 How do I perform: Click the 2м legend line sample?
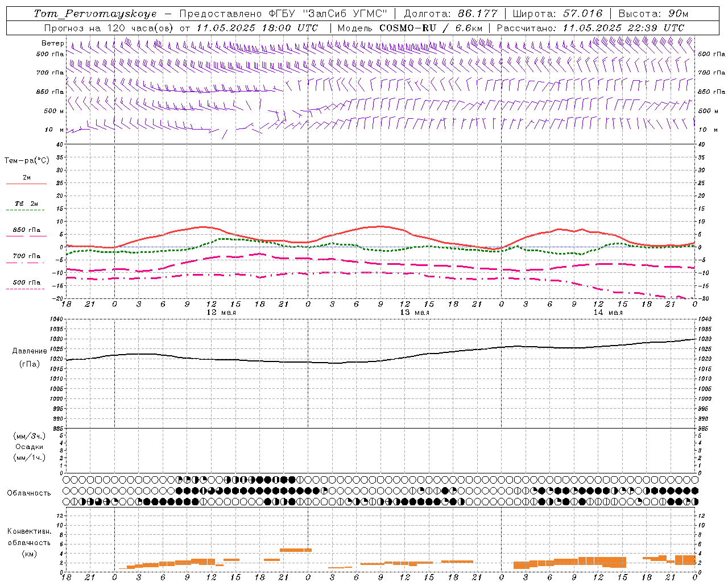click(x=26, y=184)
